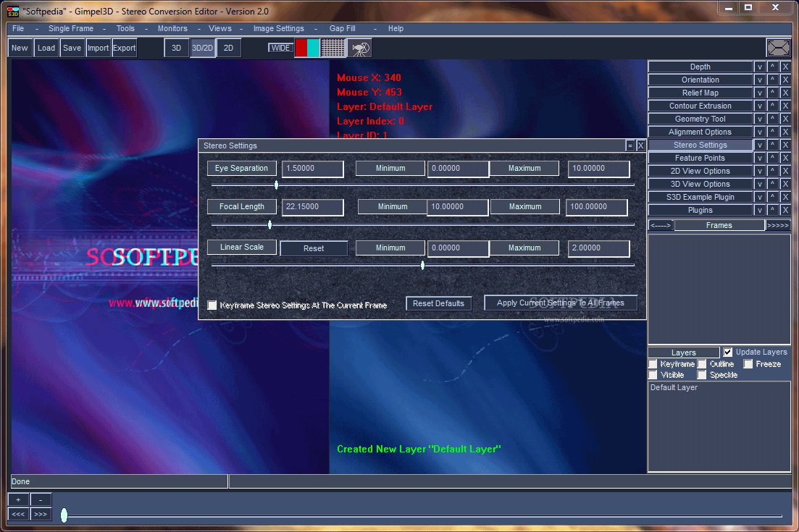Toggle the Keyframe layer checkbox
799x532 pixels.
point(653,364)
